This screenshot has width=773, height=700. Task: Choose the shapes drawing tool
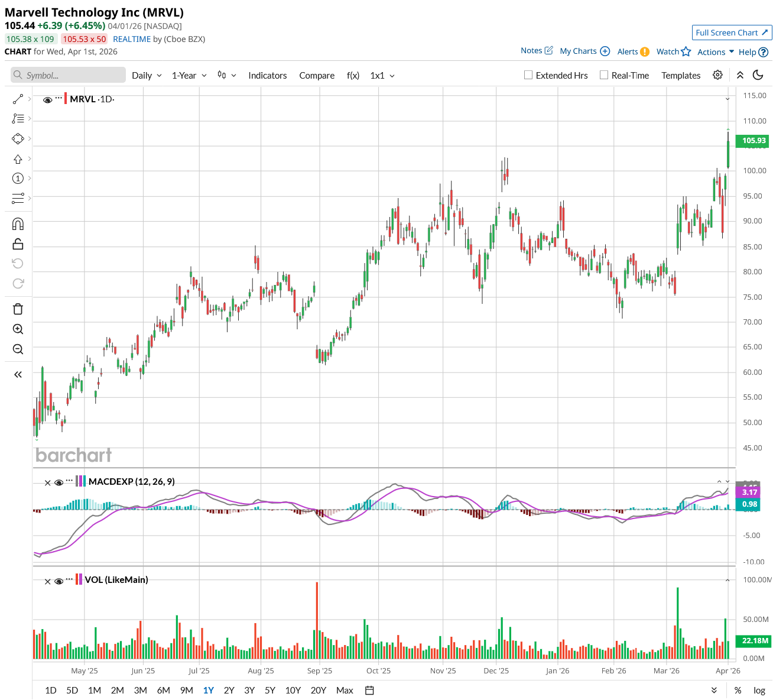18,138
